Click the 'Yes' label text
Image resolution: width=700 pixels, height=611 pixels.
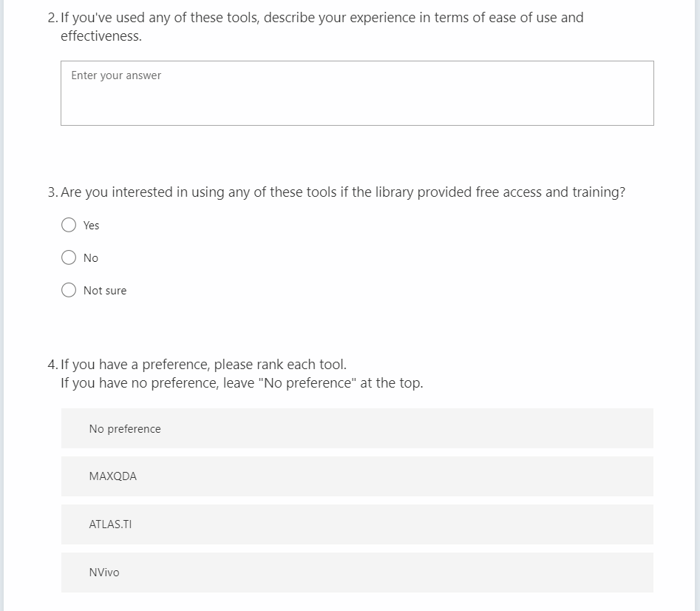(x=91, y=226)
